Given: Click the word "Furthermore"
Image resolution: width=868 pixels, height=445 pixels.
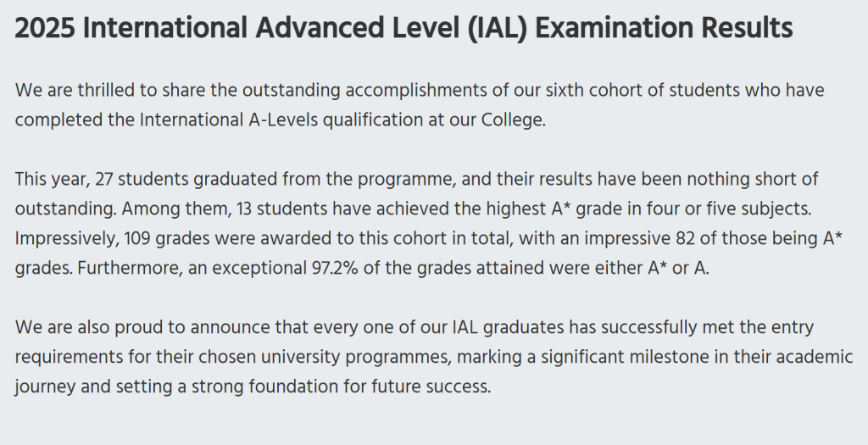Looking at the screenshot, I should click(112, 269).
